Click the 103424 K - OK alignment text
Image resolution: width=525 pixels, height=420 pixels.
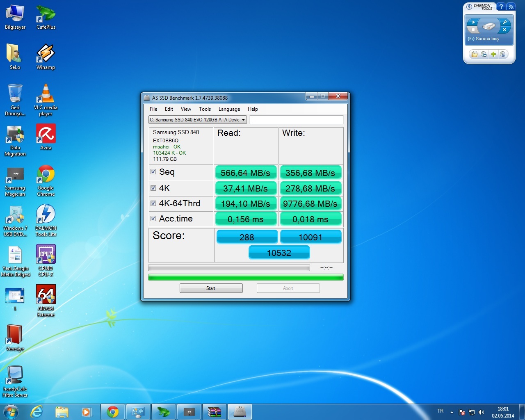click(169, 153)
